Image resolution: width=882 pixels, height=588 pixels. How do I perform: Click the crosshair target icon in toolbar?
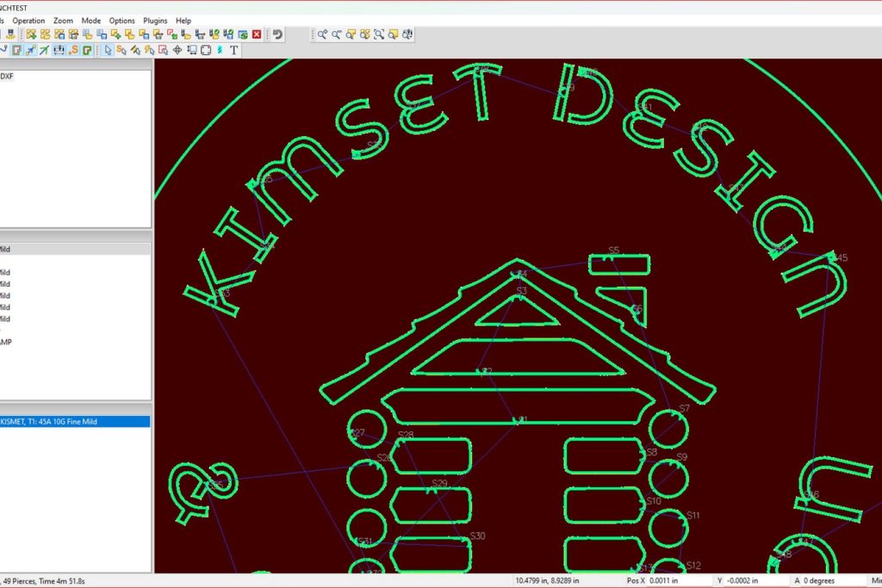[x=177, y=50]
